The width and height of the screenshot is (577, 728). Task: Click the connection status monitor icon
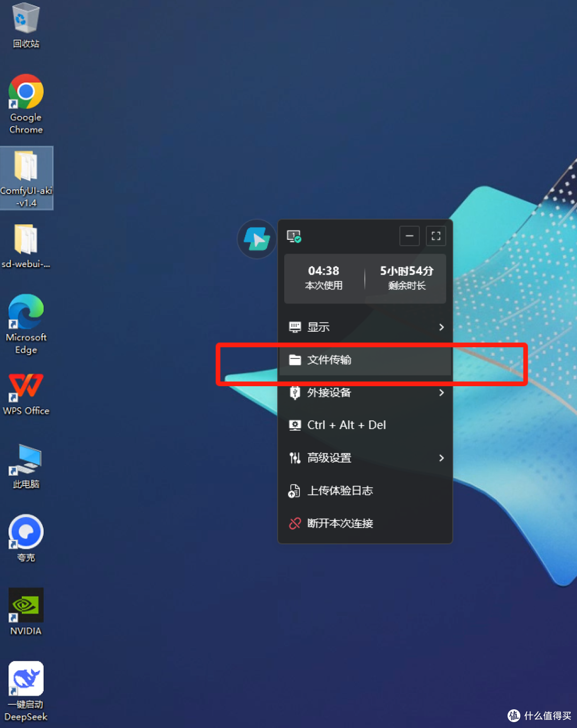[294, 236]
